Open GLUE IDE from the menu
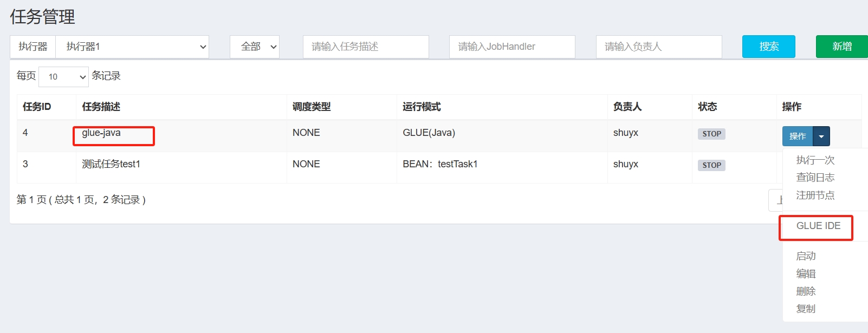This screenshot has width=868, height=333. [x=818, y=226]
